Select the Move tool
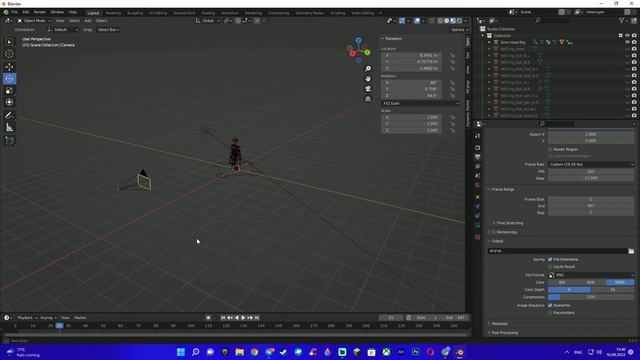The height and width of the screenshot is (360, 640). 9,67
